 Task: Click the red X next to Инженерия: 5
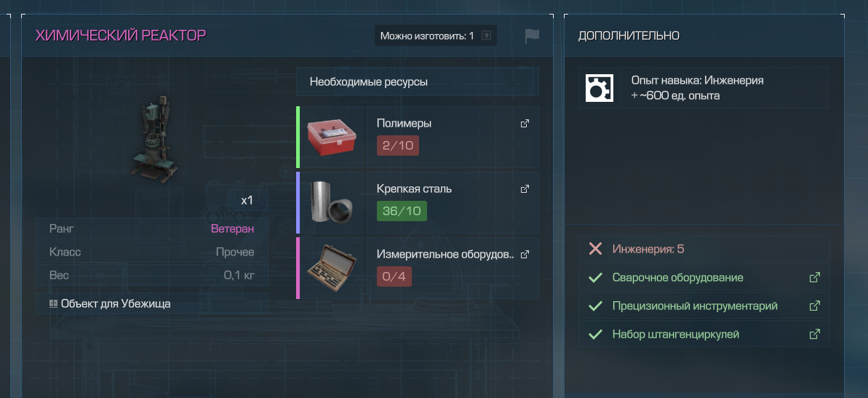596,249
